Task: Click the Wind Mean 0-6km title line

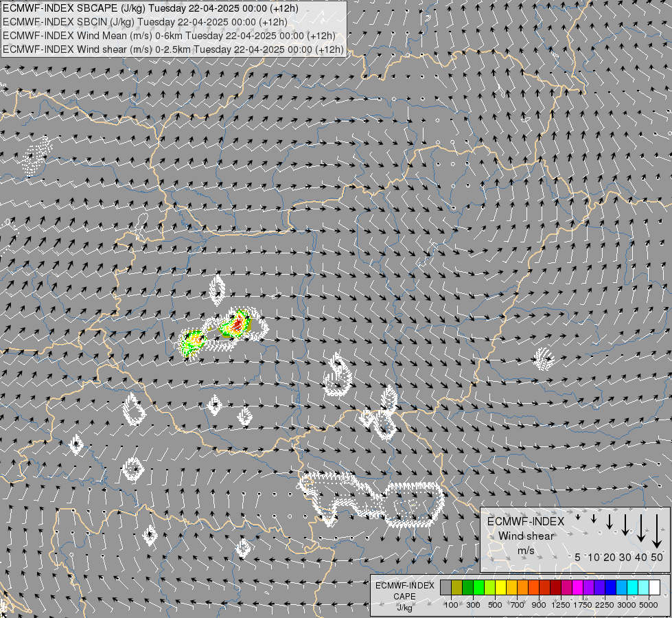Action: click(169, 36)
